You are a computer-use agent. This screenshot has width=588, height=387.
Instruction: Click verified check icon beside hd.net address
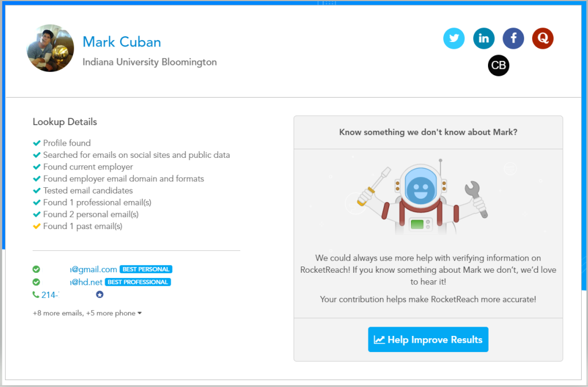point(36,282)
